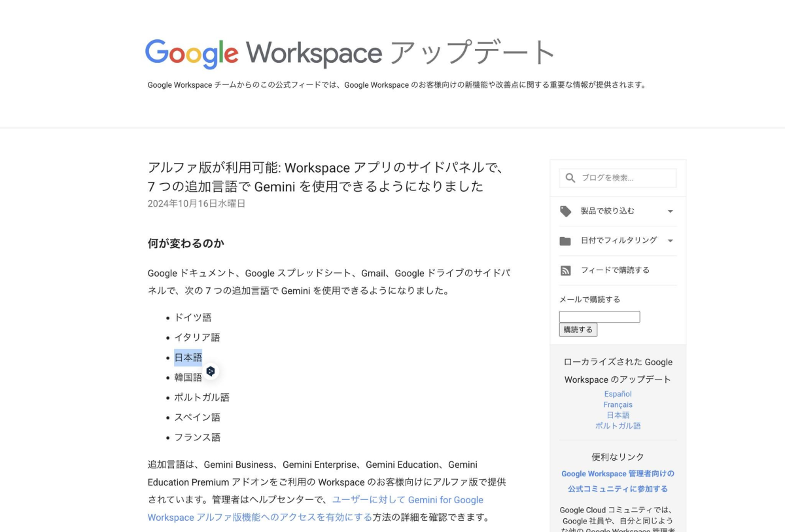
Task: Expand the 日付でフィルタリング dropdown arrow
Action: [670, 241]
